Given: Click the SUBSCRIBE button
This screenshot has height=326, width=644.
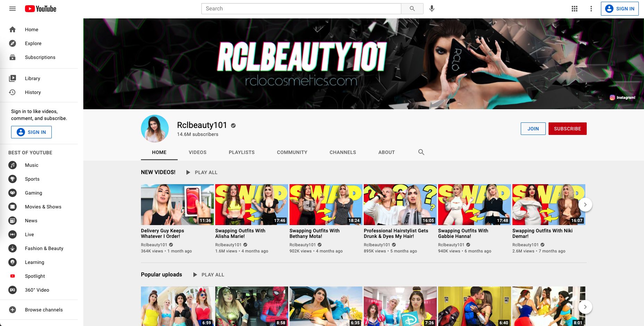Looking at the screenshot, I should [568, 129].
